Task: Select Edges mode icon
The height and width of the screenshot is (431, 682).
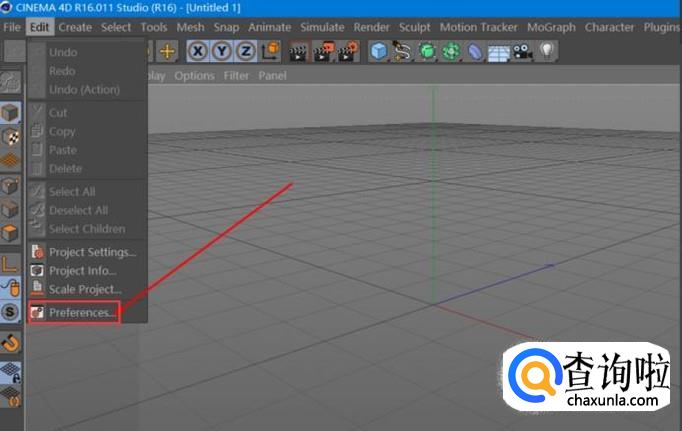Action: (x=10, y=210)
